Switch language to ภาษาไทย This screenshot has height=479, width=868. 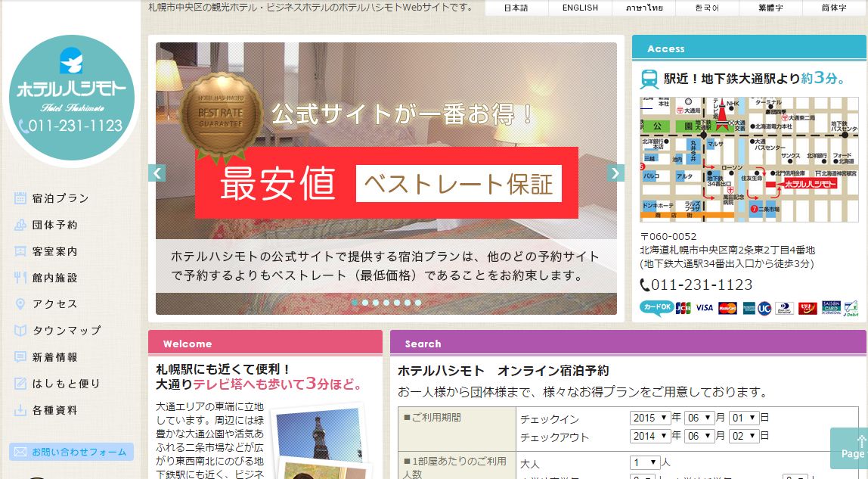643,8
